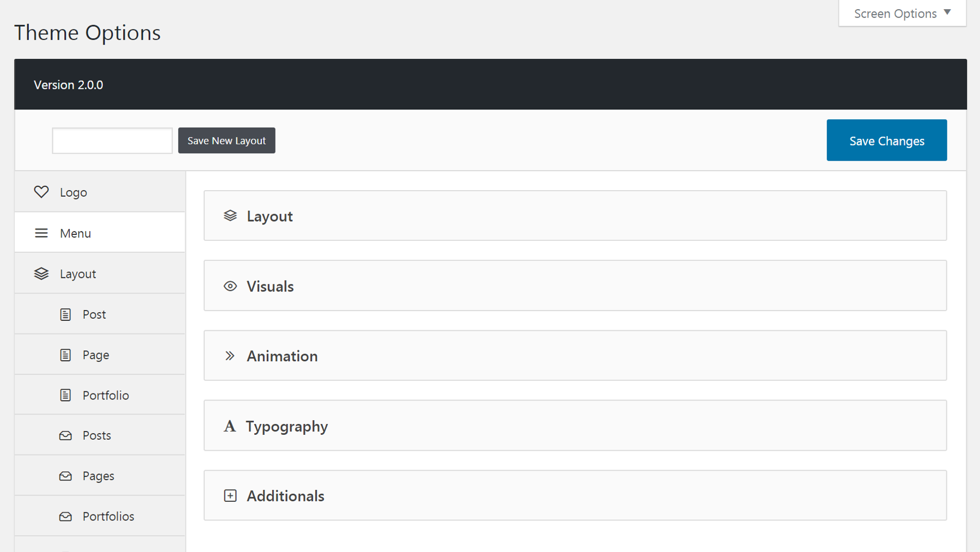
Task: Click the double chevron icon beside Animation
Action: (230, 356)
